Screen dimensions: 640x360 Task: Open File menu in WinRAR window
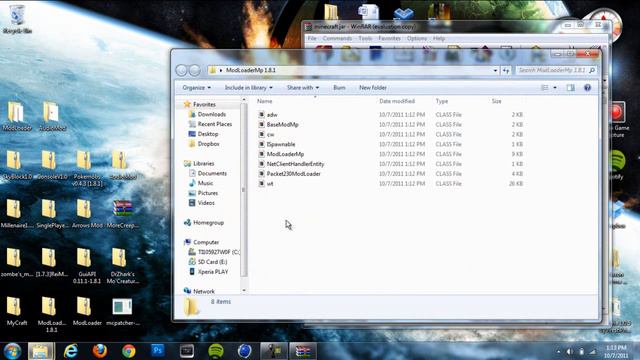pos(312,38)
